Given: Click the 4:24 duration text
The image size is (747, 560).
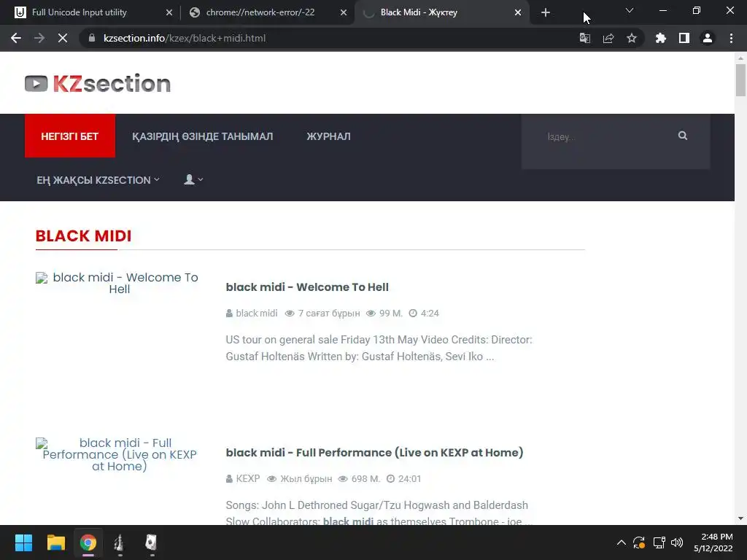Looking at the screenshot, I should pos(430,314).
